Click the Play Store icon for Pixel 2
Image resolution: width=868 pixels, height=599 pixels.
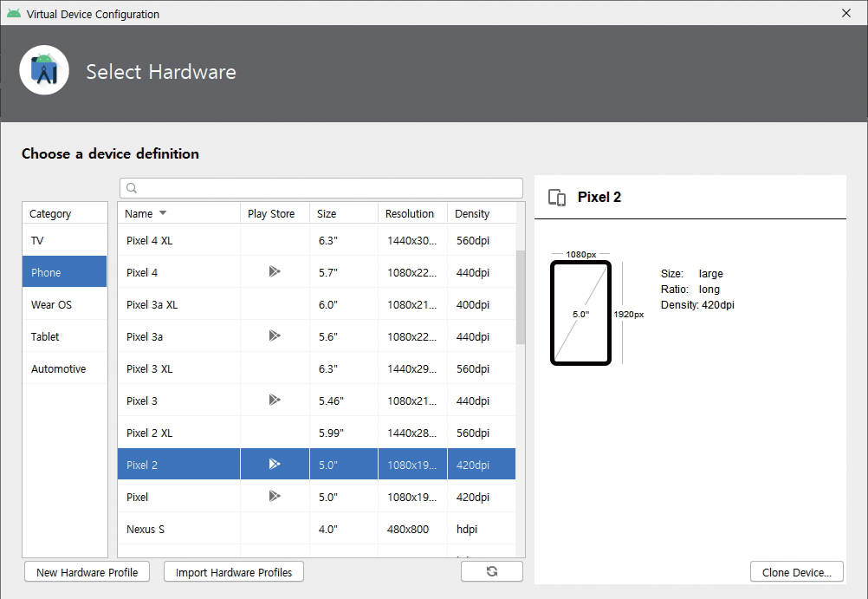click(x=275, y=464)
